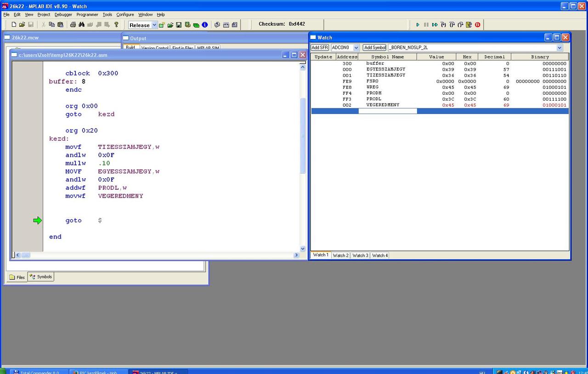The width and height of the screenshot is (588, 374).
Task: Expand the _BOREN_NOSLP_2L symbol dropdown
Action: click(x=559, y=48)
